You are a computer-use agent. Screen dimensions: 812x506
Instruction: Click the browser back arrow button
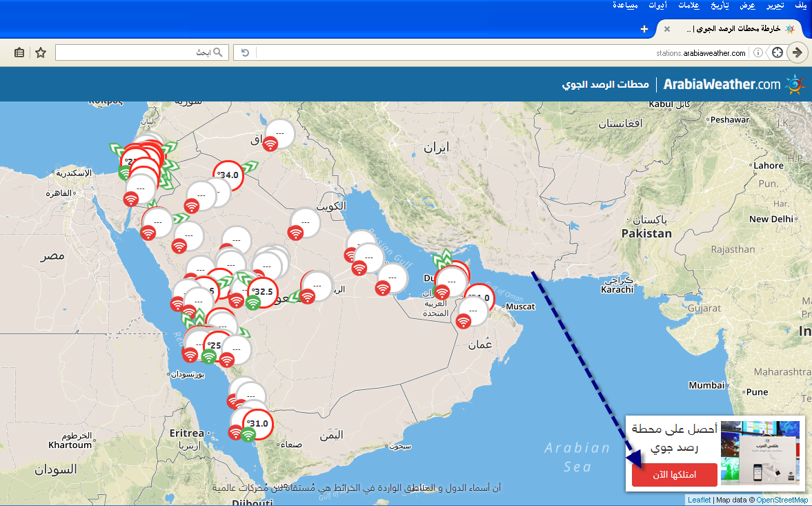pyautogui.click(x=798, y=52)
